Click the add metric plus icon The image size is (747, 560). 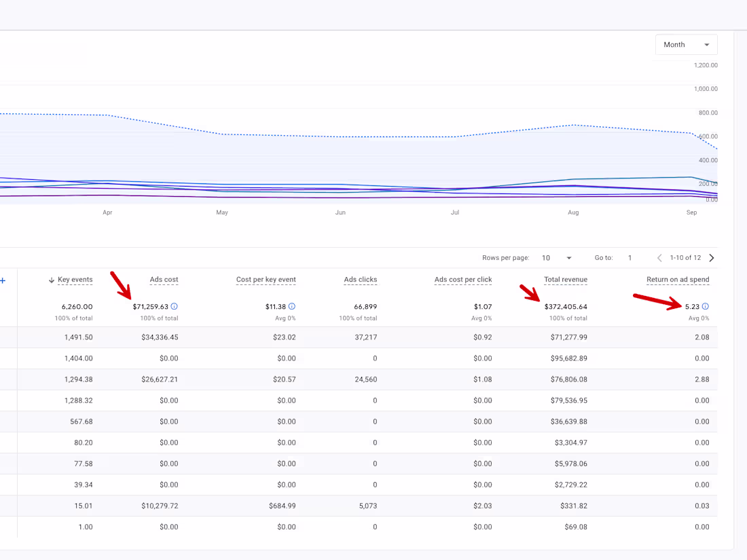[4, 279]
